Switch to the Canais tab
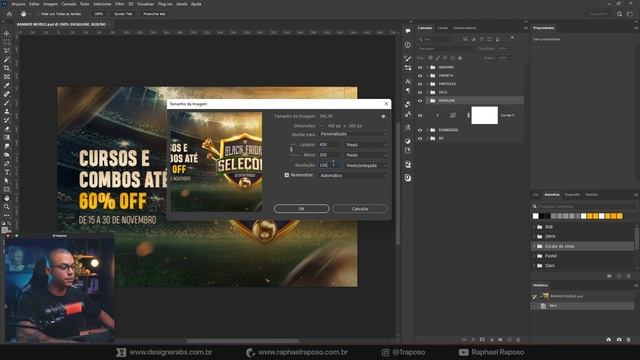640x360 pixels. [442, 28]
